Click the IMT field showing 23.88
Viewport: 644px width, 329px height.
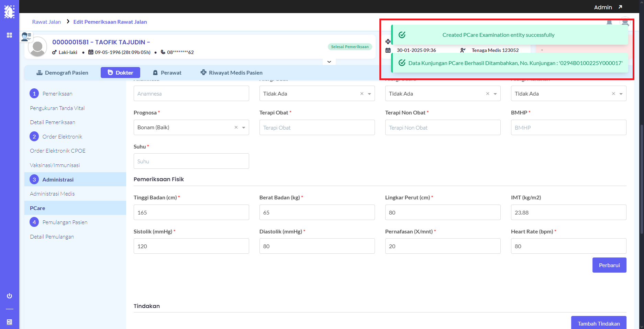[x=568, y=212]
